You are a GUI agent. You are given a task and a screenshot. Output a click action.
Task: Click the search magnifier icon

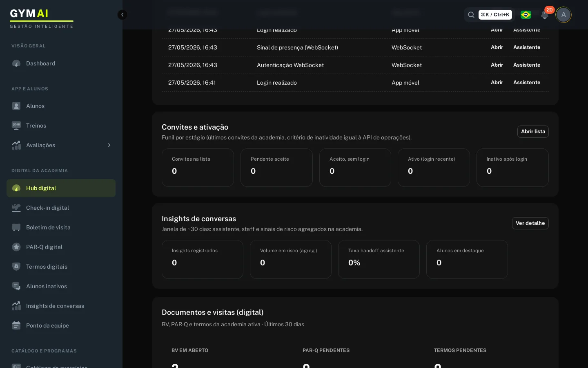point(471,15)
